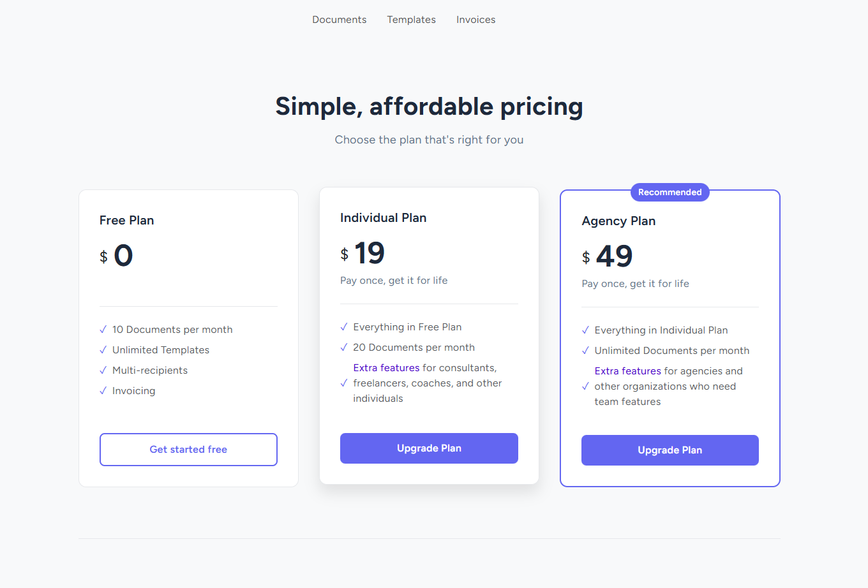Open the Invoices section
This screenshot has height=588, width=868.
click(x=475, y=20)
